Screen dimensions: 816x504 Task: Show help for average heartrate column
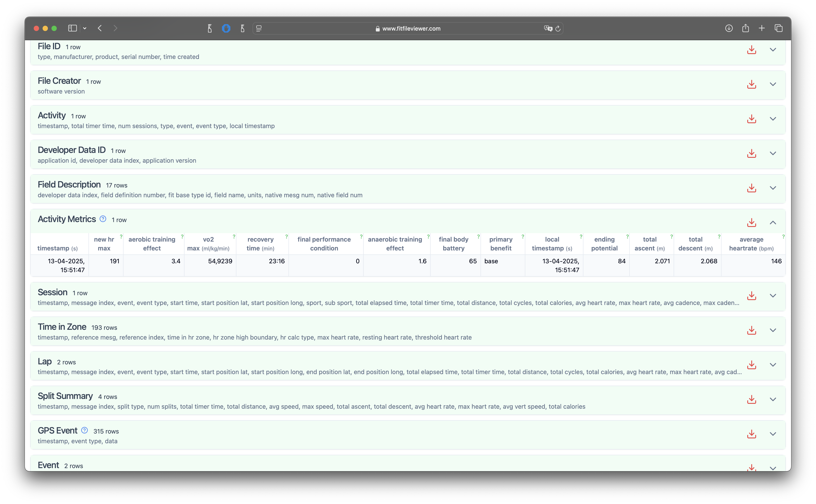tap(783, 236)
